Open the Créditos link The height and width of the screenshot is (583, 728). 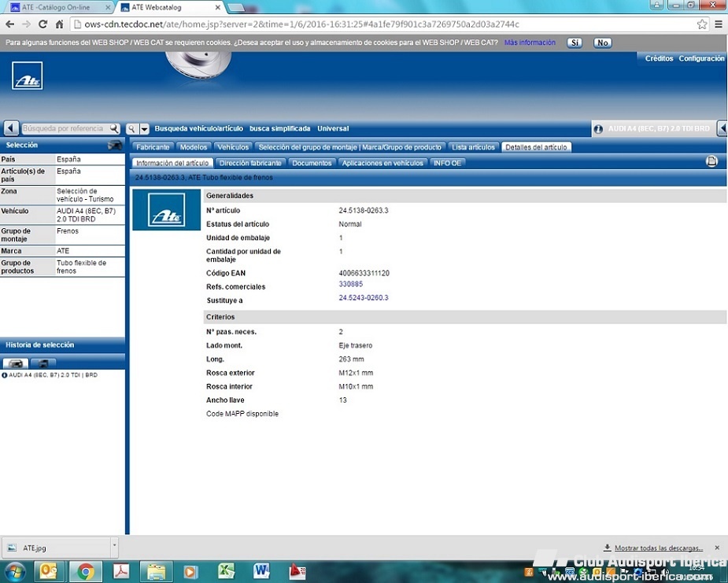[659, 58]
